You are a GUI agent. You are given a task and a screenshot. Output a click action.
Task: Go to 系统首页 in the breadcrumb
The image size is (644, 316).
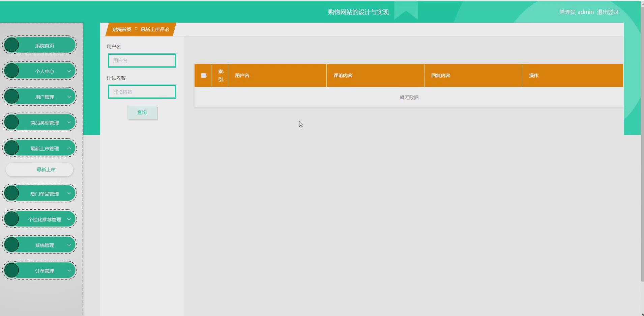122,29
